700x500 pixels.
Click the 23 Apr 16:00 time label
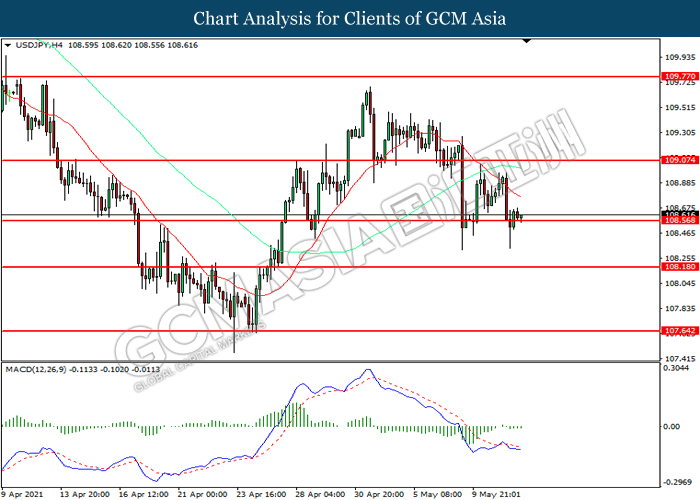click(x=262, y=494)
